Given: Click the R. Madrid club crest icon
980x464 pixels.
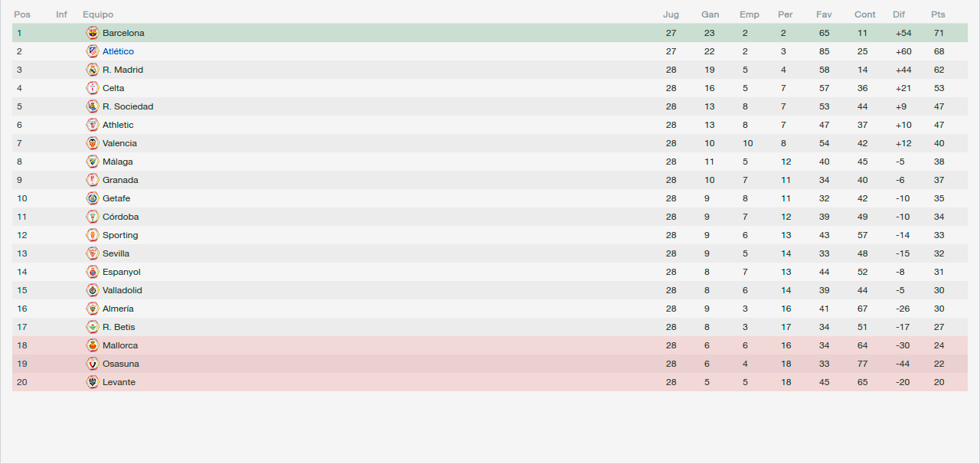Looking at the screenshot, I should (93, 70).
